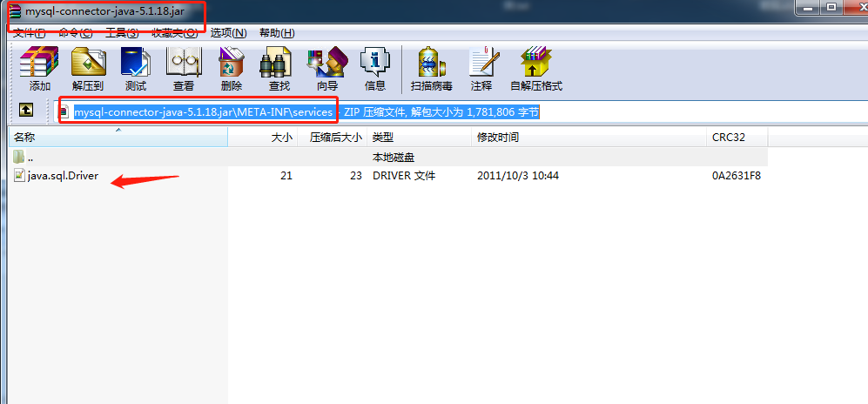Image resolution: width=868 pixels, height=404 pixels.
Task: Select the parent folder '..' icon
Action: (19, 157)
